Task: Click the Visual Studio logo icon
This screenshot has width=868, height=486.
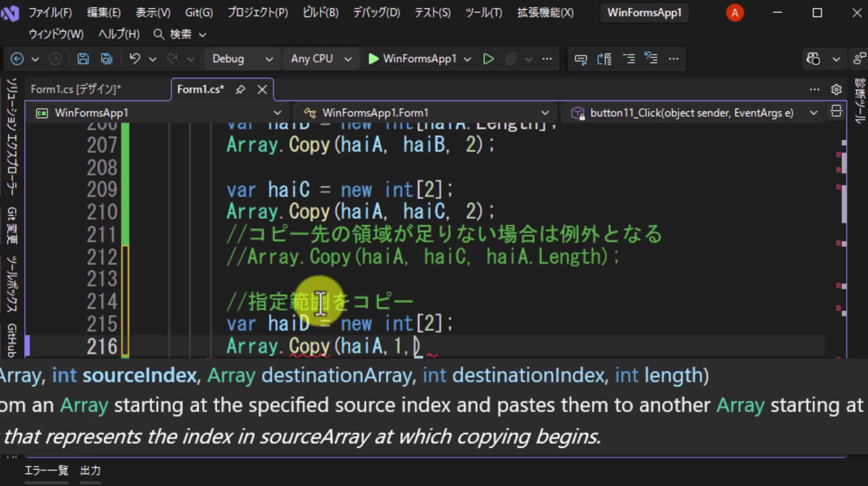Action: (x=10, y=14)
